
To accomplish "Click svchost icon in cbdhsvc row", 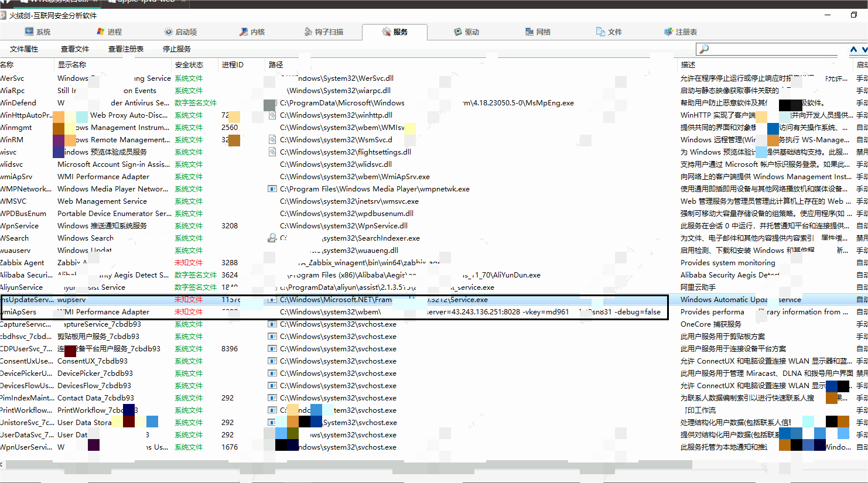I will tap(272, 337).
